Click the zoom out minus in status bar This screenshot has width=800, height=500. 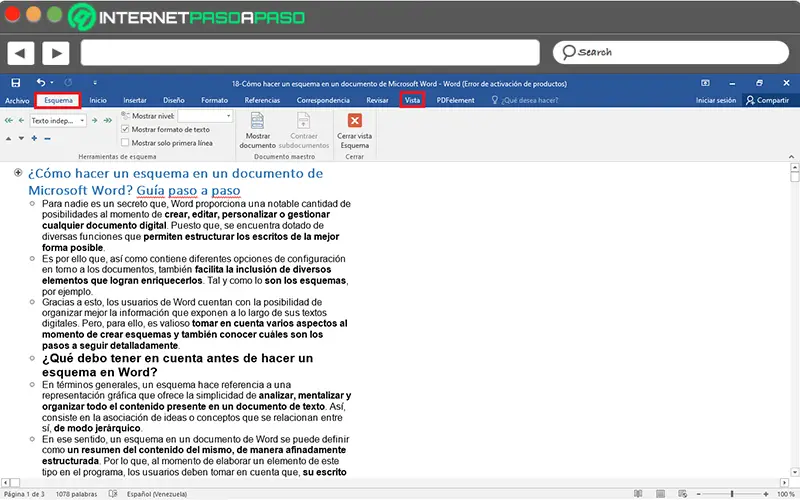pos(698,494)
